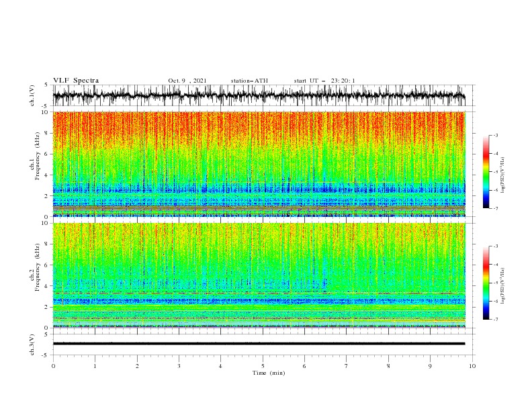Click the 'ch.3(V)' axis label
532x411 pixels.
click(x=32, y=345)
